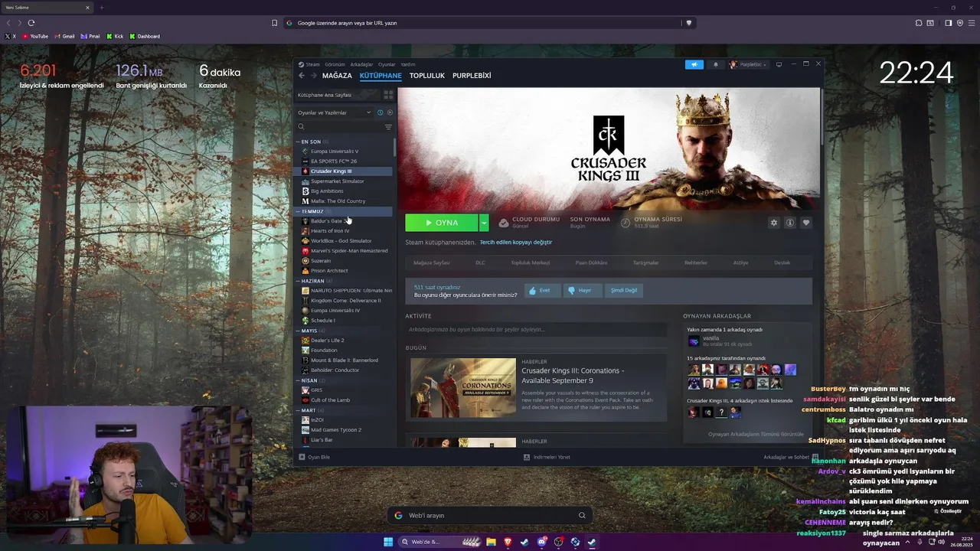
Task: Click the Web'i arayın search box
Action: [490, 515]
